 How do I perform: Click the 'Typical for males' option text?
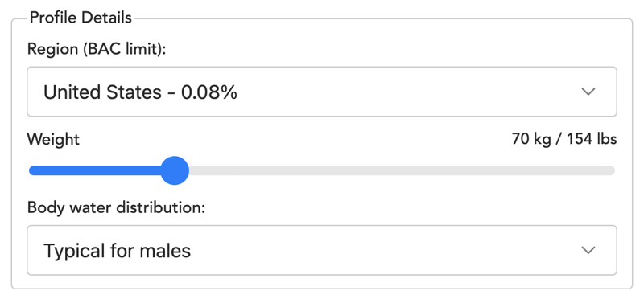(117, 251)
